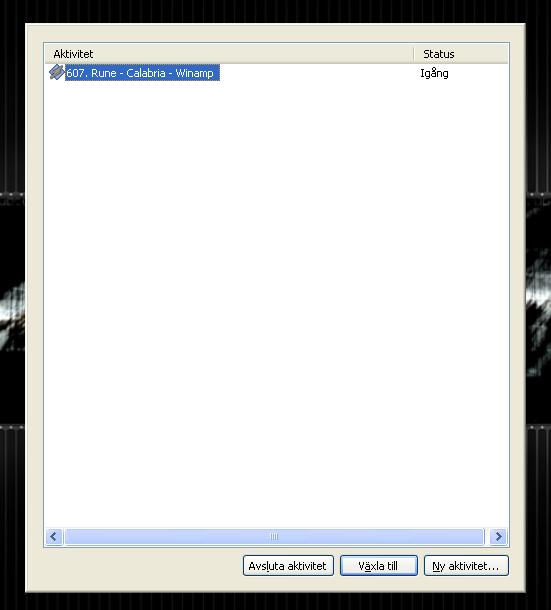Image resolution: width=551 pixels, height=610 pixels.
Task: Click the empty header space right of the Status label
Action: tap(482, 54)
